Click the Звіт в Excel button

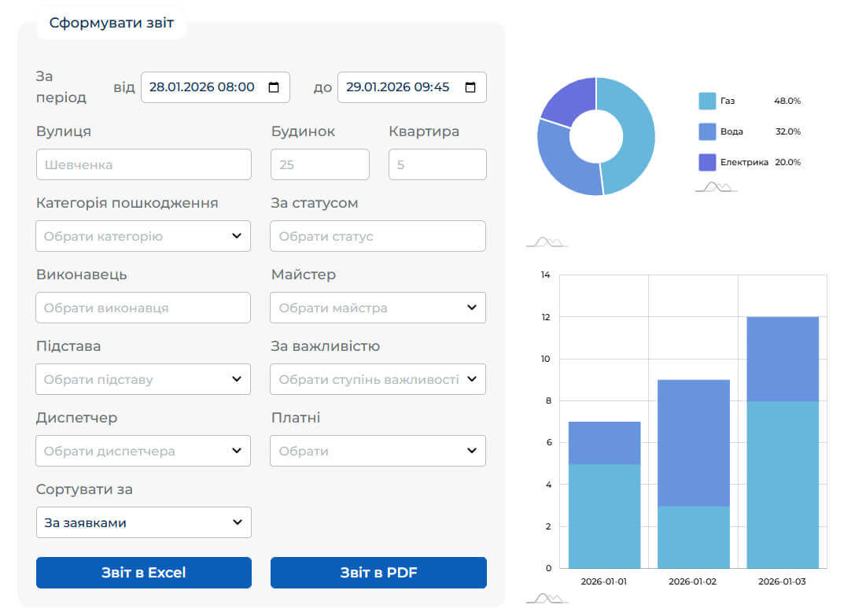point(143,573)
